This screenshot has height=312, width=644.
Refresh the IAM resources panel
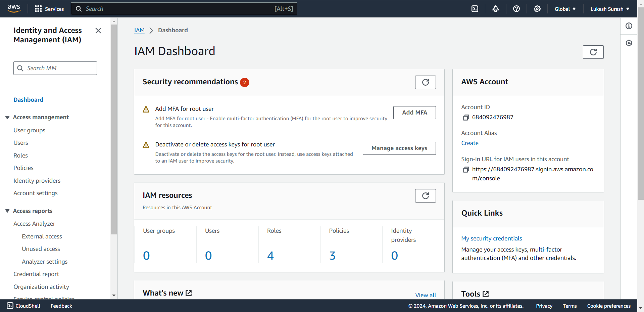(x=425, y=195)
